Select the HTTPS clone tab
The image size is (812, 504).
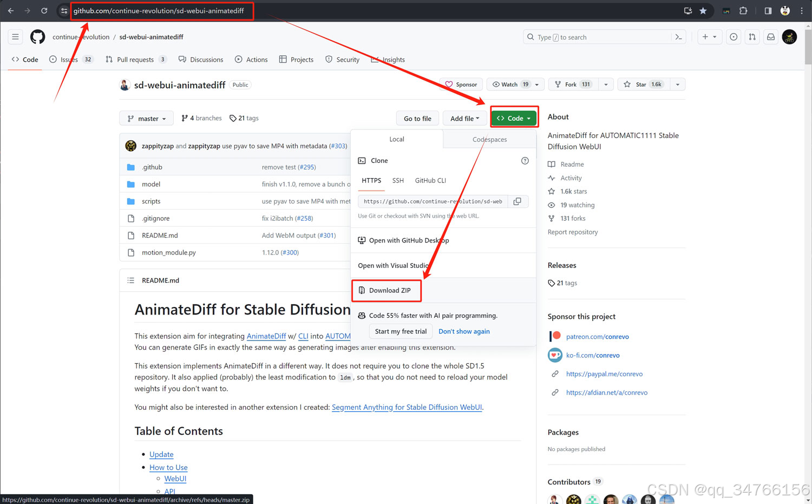(x=371, y=181)
